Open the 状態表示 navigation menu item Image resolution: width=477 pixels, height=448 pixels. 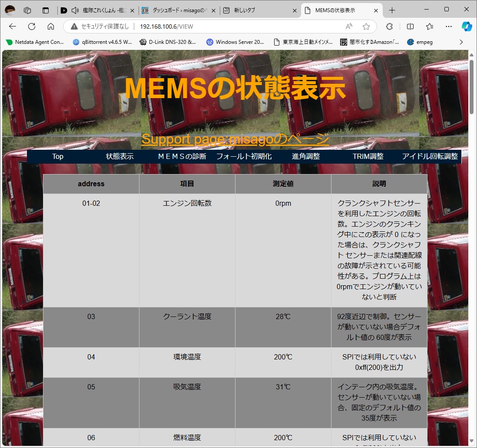(x=120, y=156)
